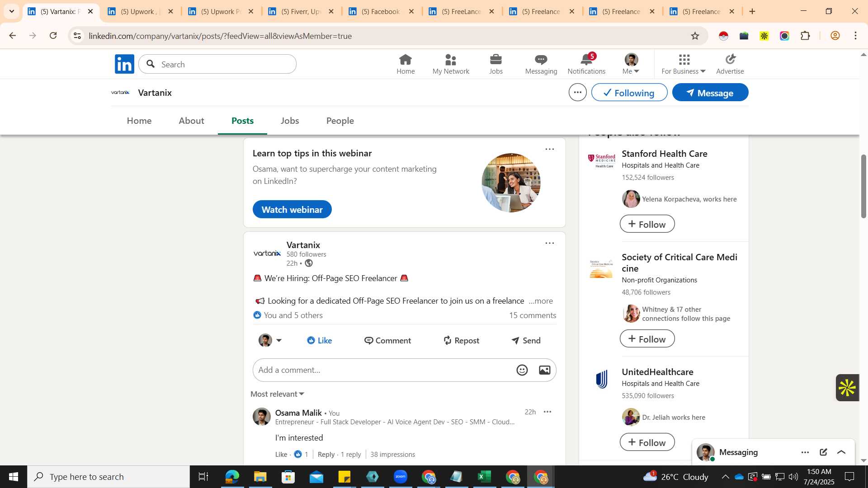The height and width of the screenshot is (488, 868).
Task: Show hidden system tray icons
Action: coord(725,477)
